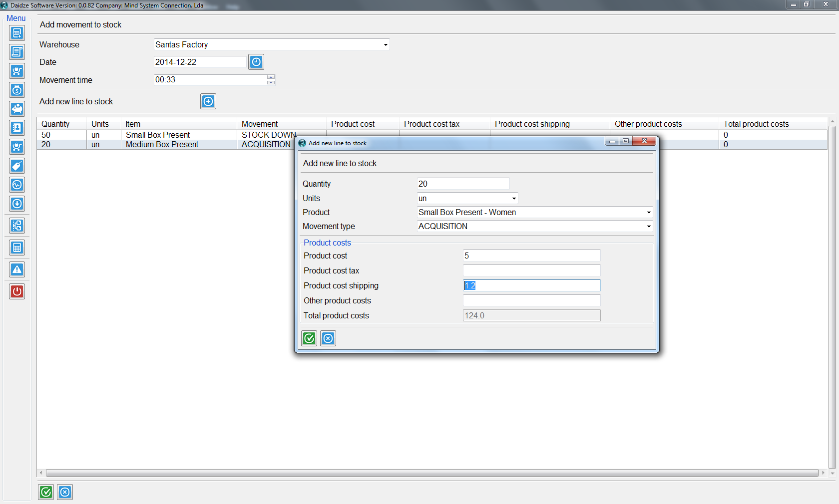This screenshot has height=504, width=839.
Task: Increase Movement time with up arrow
Action: 271,77
